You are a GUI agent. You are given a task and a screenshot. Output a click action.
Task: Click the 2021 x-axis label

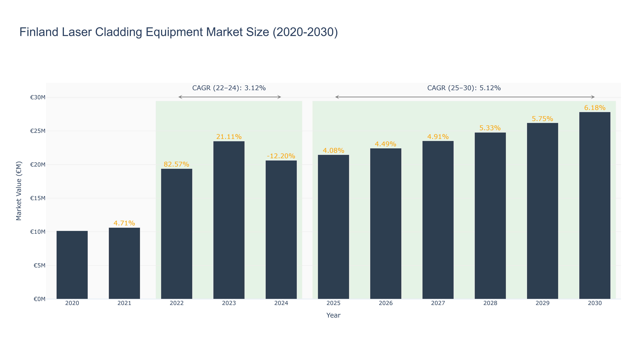(x=124, y=303)
